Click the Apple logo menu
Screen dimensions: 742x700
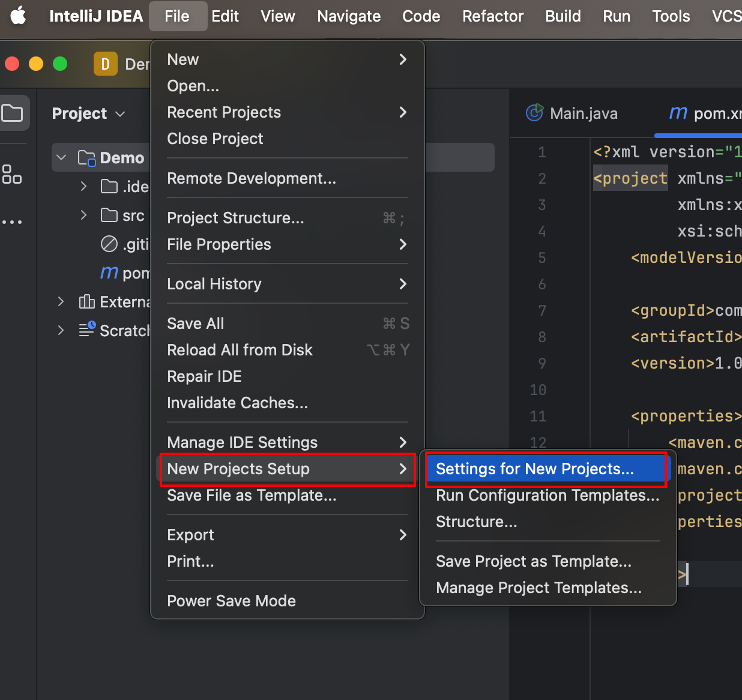click(x=19, y=16)
